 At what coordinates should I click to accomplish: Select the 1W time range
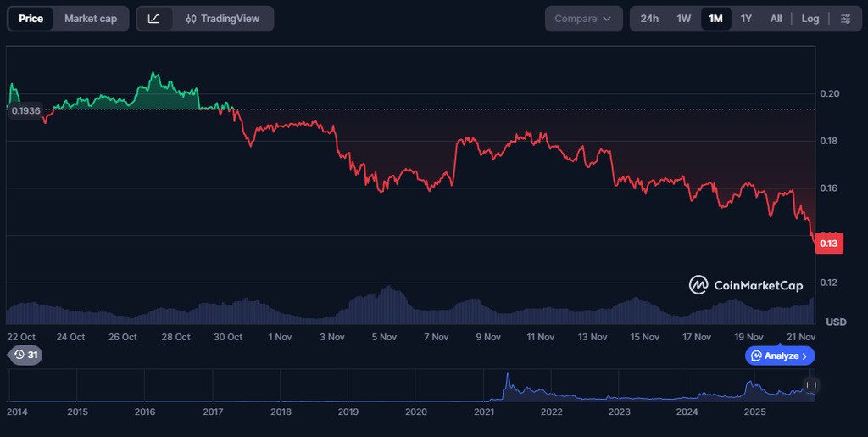pos(683,19)
